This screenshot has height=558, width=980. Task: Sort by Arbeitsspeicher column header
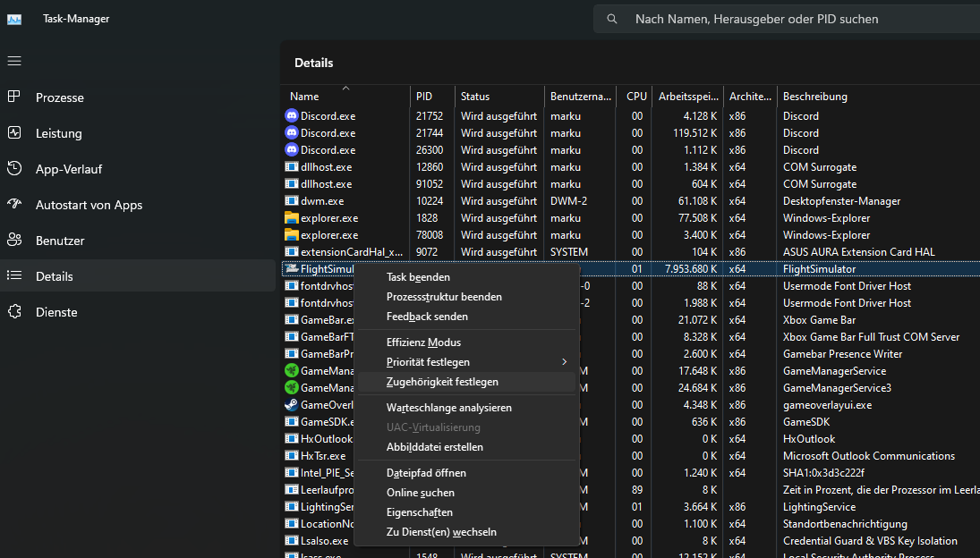pos(687,97)
